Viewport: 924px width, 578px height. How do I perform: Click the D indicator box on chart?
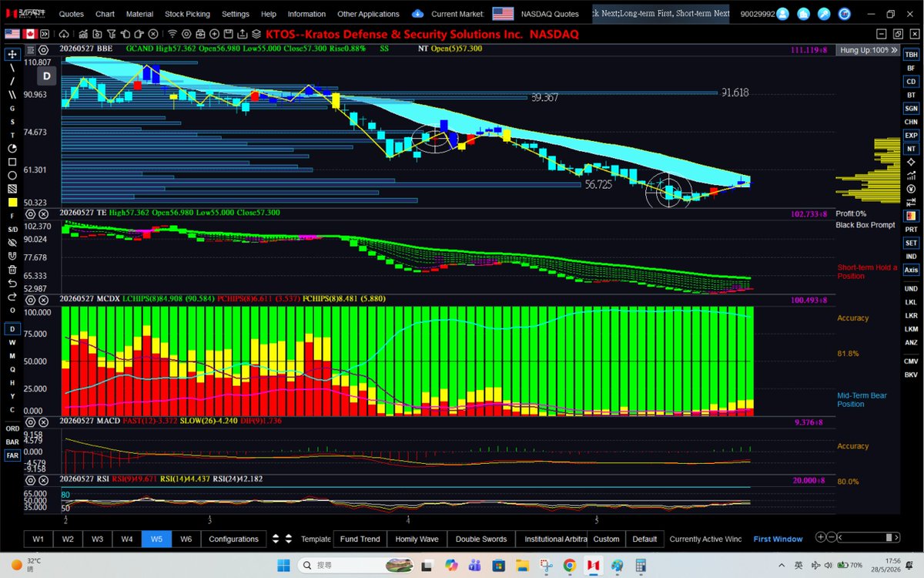46,76
